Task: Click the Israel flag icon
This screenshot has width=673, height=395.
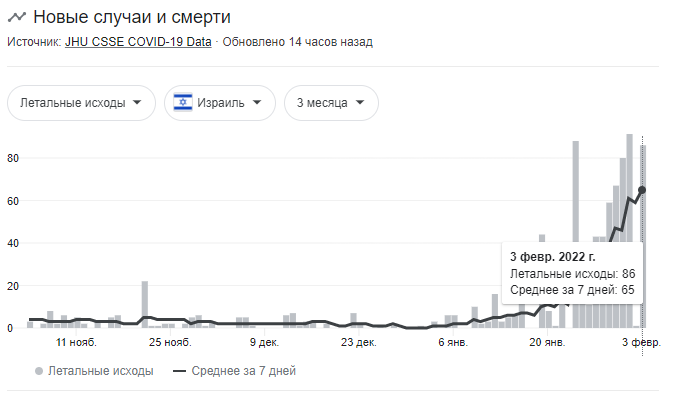Action: click(x=183, y=103)
